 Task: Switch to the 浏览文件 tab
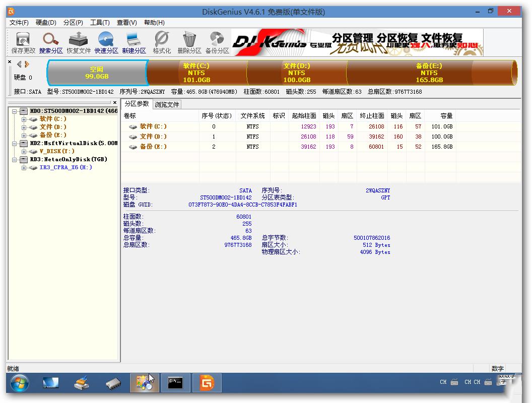coord(168,104)
